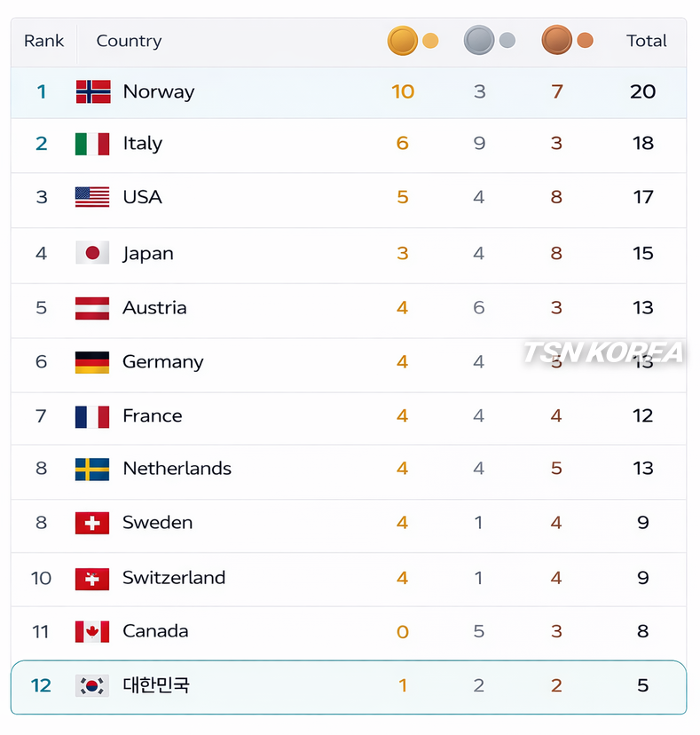Click the bronze medal icon in header
This screenshot has height=735, width=700.
pyautogui.click(x=557, y=41)
